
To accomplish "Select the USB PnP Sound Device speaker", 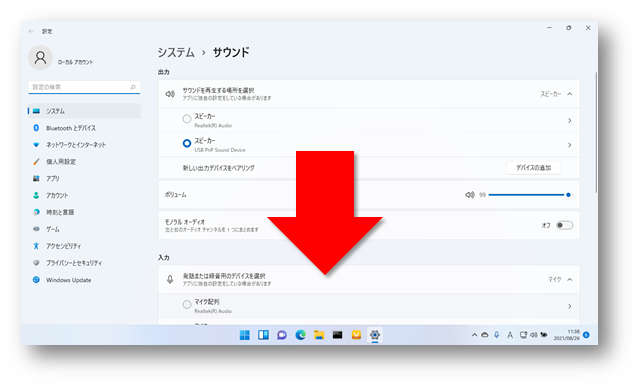I will coord(187,143).
